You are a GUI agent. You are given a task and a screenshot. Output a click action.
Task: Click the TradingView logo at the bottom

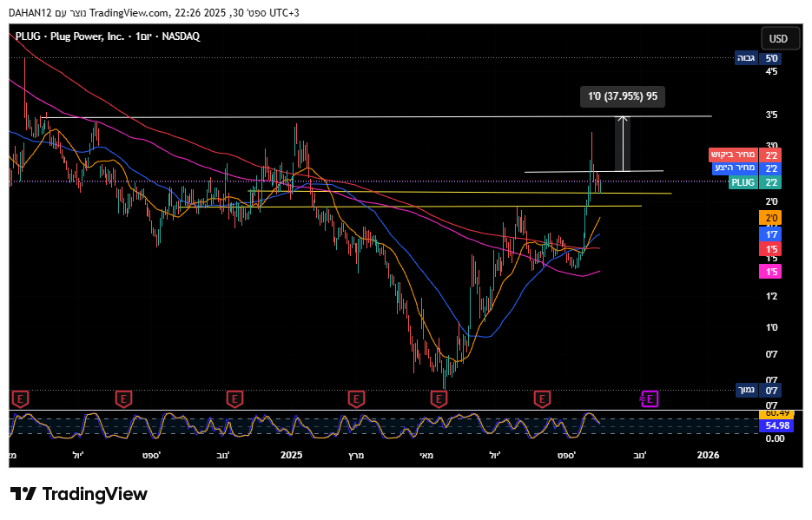[x=79, y=494]
